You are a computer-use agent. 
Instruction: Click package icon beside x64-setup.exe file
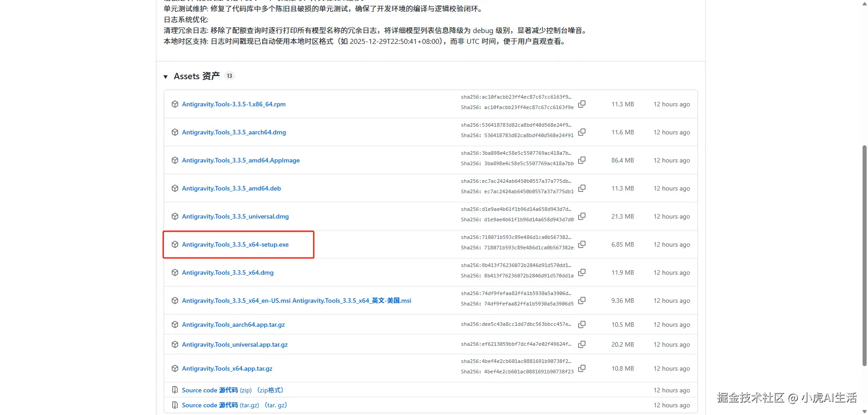[175, 244]
